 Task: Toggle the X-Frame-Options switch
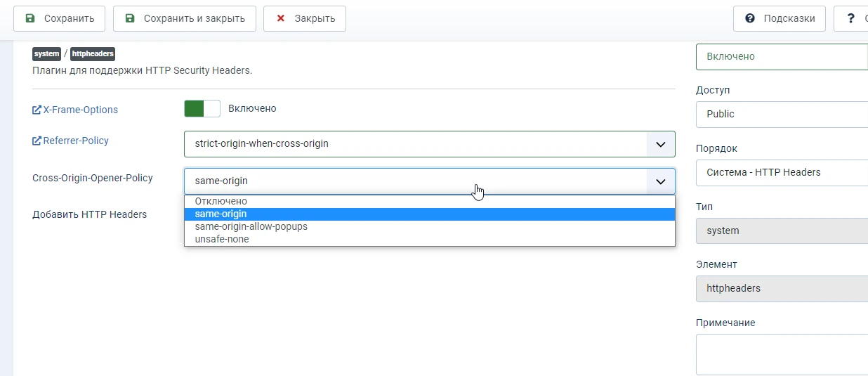click(x=202, y=108)
